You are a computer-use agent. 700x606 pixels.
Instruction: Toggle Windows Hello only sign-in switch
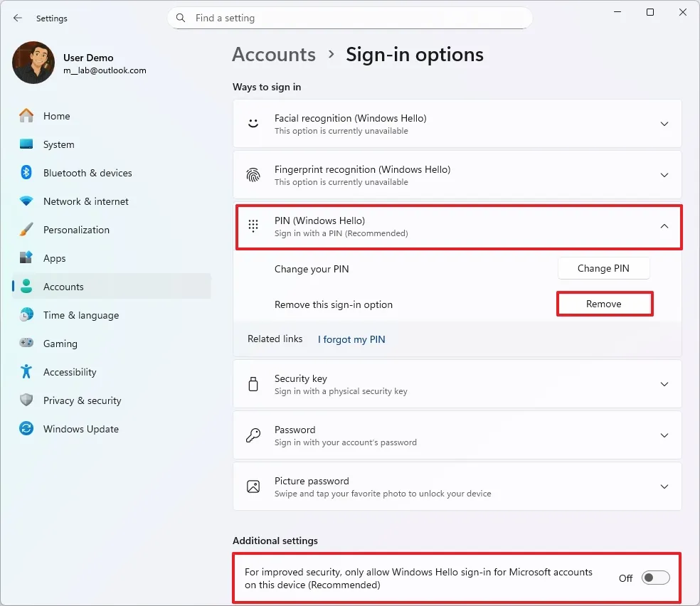click(655, 578)
